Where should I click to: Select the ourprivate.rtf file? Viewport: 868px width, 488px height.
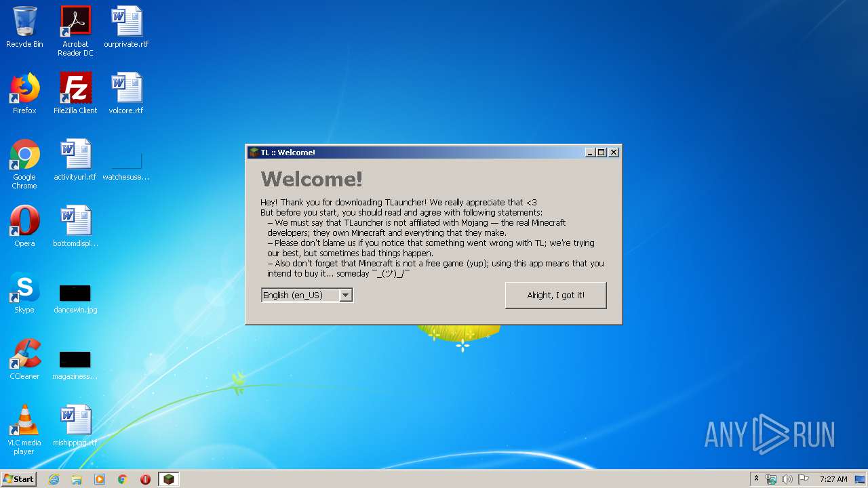126,27
